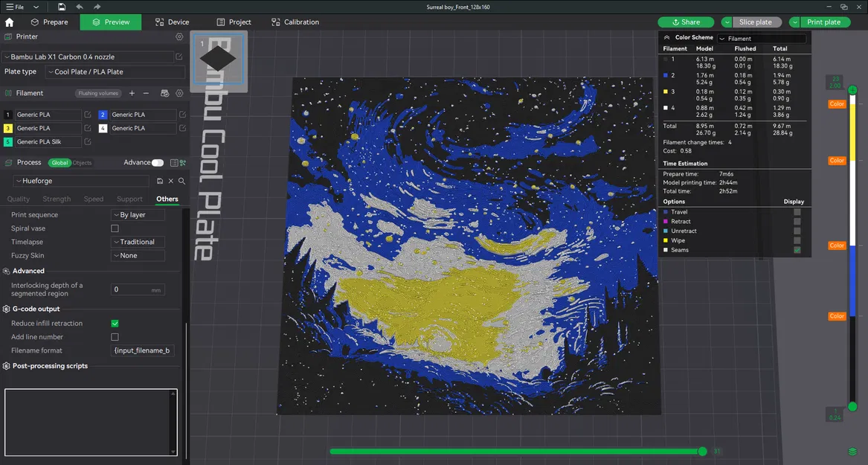Enable the Reduce infill retraction checkbox

114,323
